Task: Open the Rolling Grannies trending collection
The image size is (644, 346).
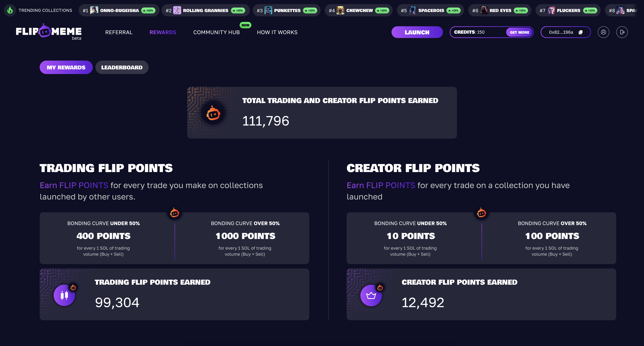Action: point(205,11)
